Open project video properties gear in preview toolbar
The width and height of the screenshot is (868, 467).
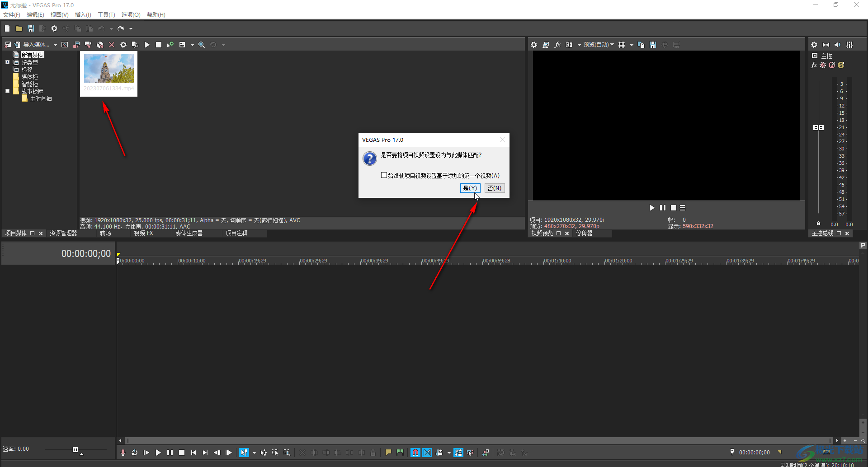coord(534,45)
